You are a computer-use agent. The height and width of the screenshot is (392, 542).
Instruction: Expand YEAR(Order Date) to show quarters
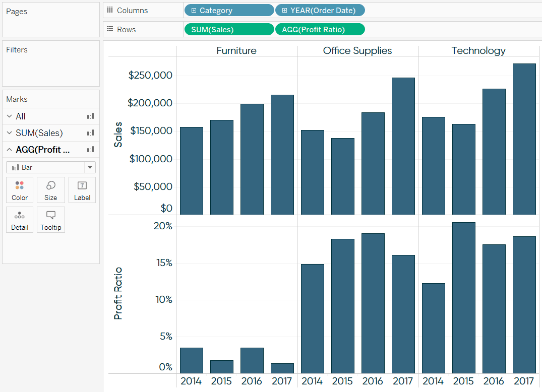tap(283, 10)
